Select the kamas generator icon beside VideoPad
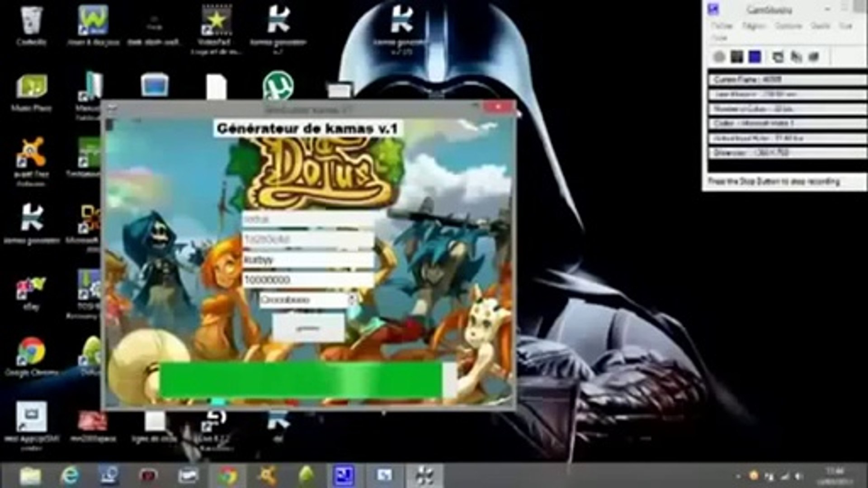Screen dimensions: 868x488 coord(278,29)
